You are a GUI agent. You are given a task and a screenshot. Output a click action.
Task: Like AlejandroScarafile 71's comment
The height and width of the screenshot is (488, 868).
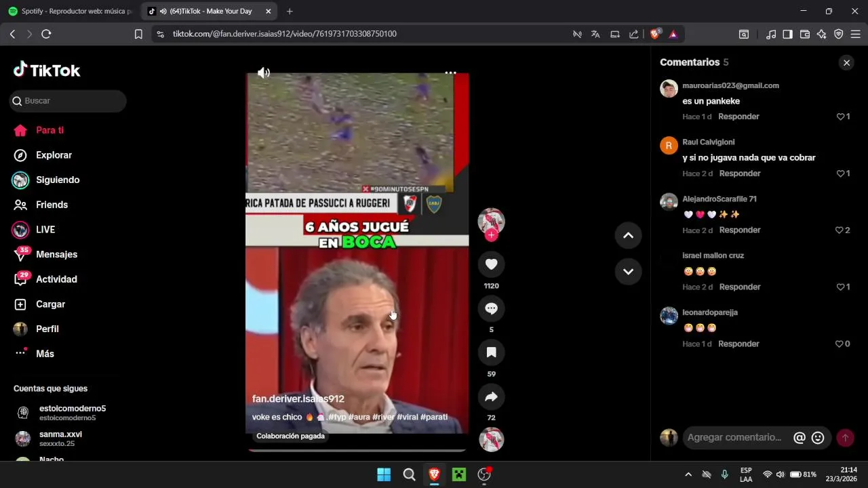click(x=843, y=230)
